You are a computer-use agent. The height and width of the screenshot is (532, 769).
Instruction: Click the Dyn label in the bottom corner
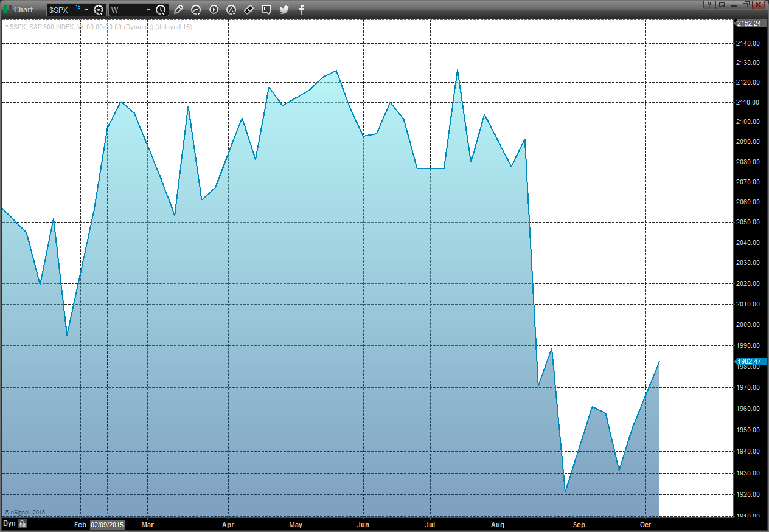coord(9,523)
